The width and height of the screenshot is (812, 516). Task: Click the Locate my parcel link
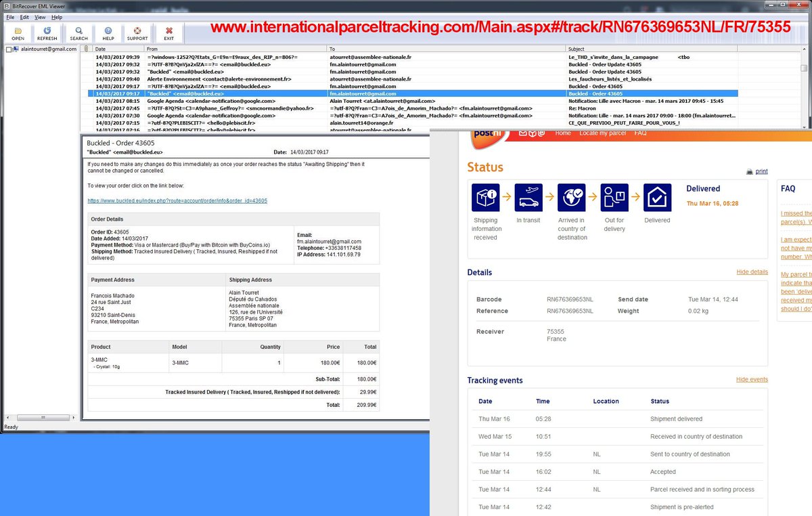[x=602, y=133]
